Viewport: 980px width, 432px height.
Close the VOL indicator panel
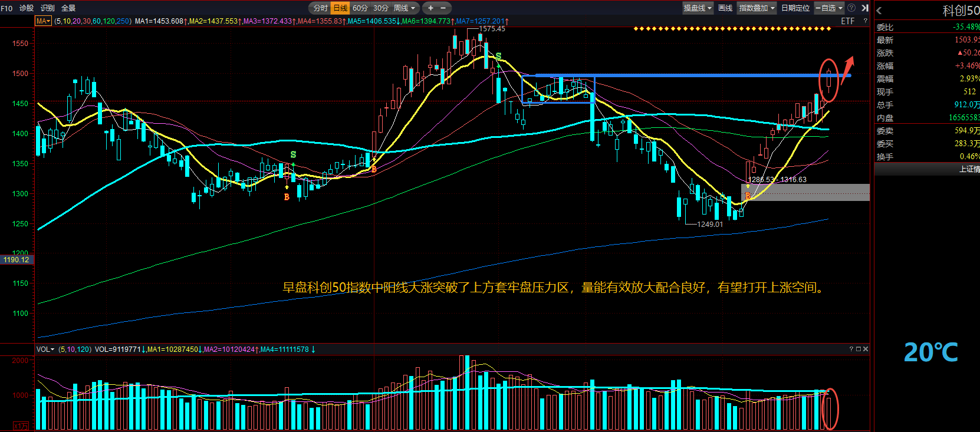point(866,349)
